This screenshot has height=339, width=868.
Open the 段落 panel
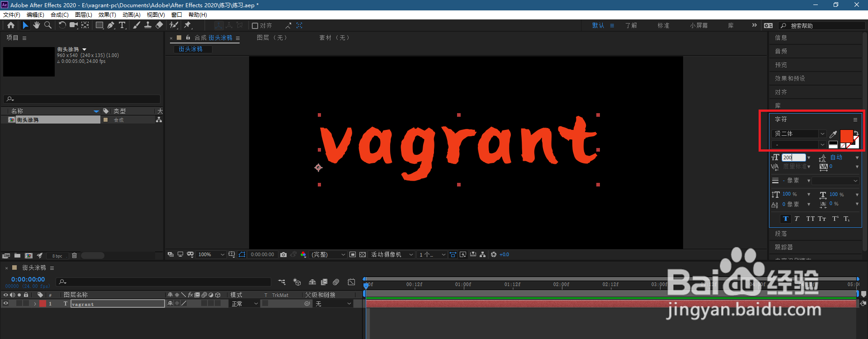click(781, 234)
